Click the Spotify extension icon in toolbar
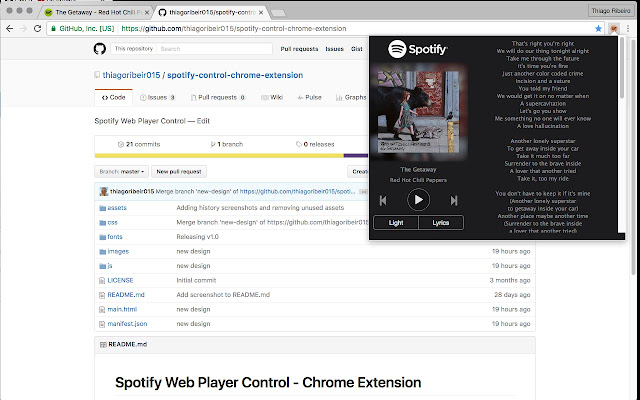The image size is (640, 400). [613, 29]
